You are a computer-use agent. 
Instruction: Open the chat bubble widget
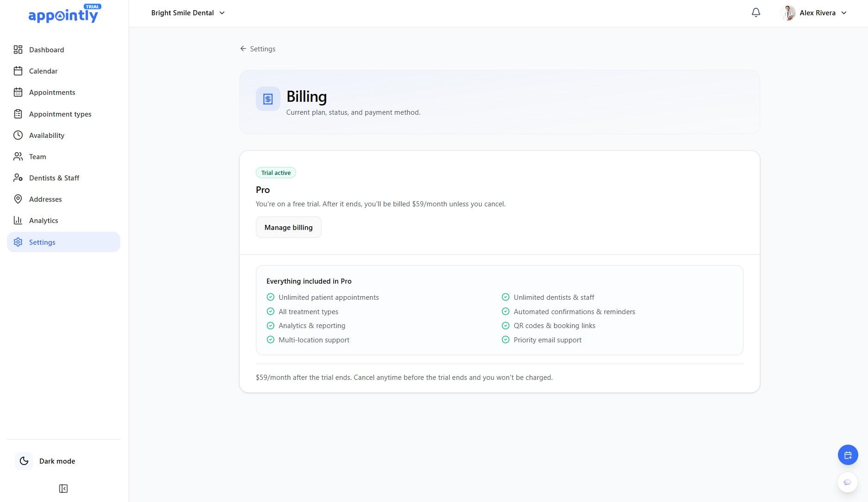(x=847, y=482)
